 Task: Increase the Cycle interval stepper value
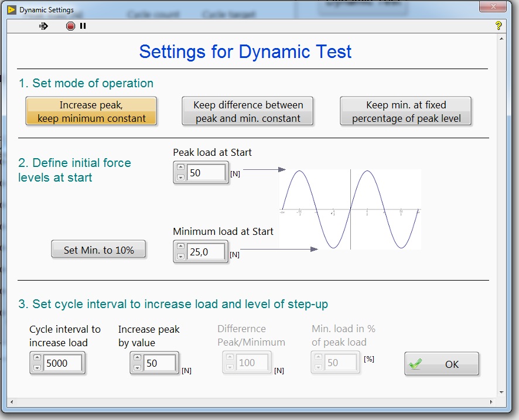(37, 358)
